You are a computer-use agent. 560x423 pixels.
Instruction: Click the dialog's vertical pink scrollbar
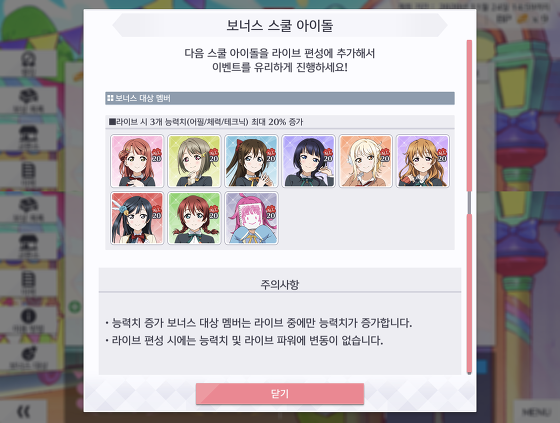pyautogui.click(x=469, y=206)
